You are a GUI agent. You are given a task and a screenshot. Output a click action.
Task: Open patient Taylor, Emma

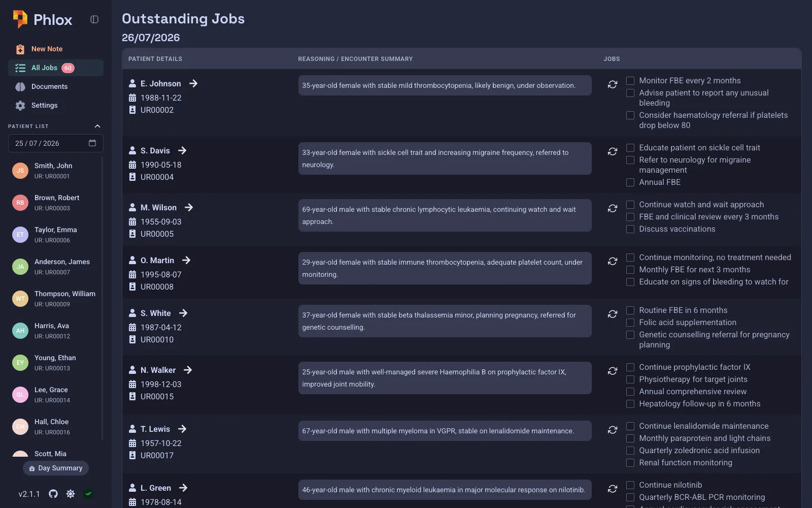[x=56, y=235]
